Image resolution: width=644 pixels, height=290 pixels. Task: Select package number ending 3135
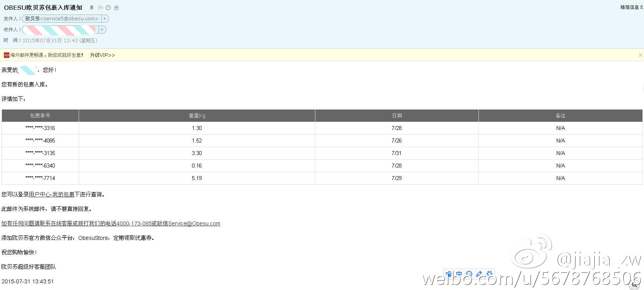40,153
